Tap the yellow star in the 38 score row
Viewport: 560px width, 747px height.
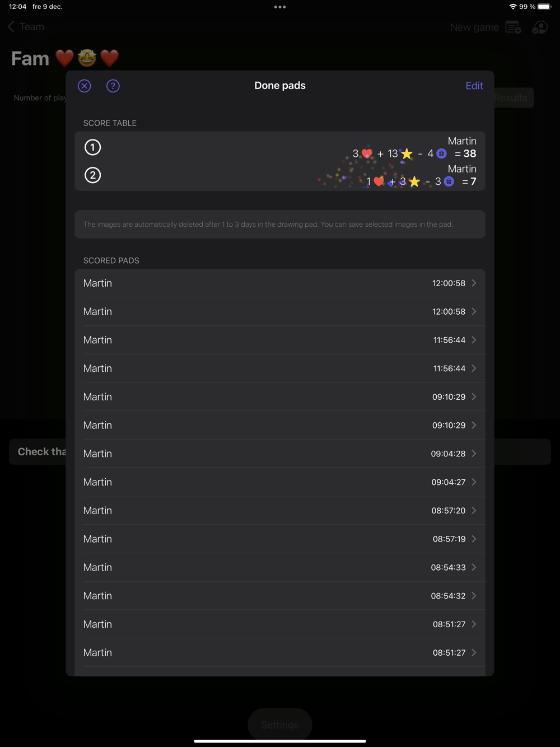[407, 154]
